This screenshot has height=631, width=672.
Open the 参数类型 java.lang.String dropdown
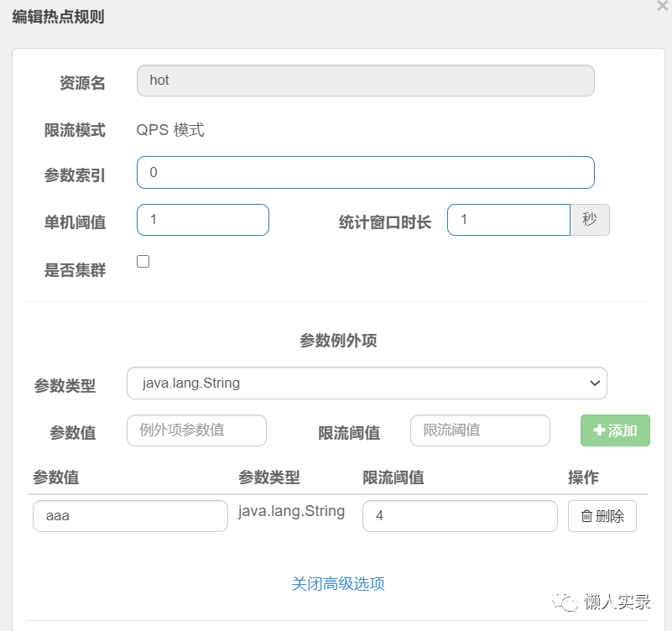click(x=367, y=383)
